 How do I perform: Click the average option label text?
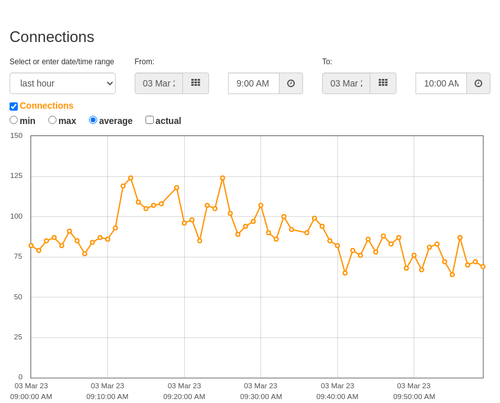tap(116, 121)
